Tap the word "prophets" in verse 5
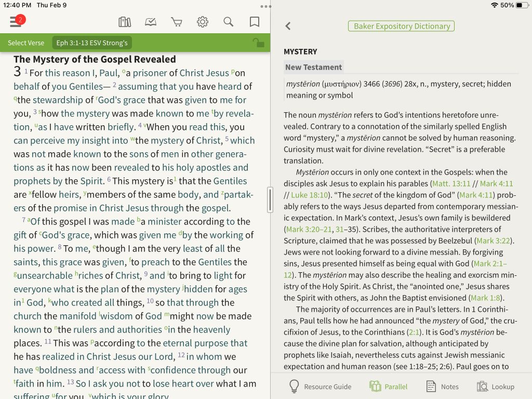This screenshot has height=399, width=532. 32,181
